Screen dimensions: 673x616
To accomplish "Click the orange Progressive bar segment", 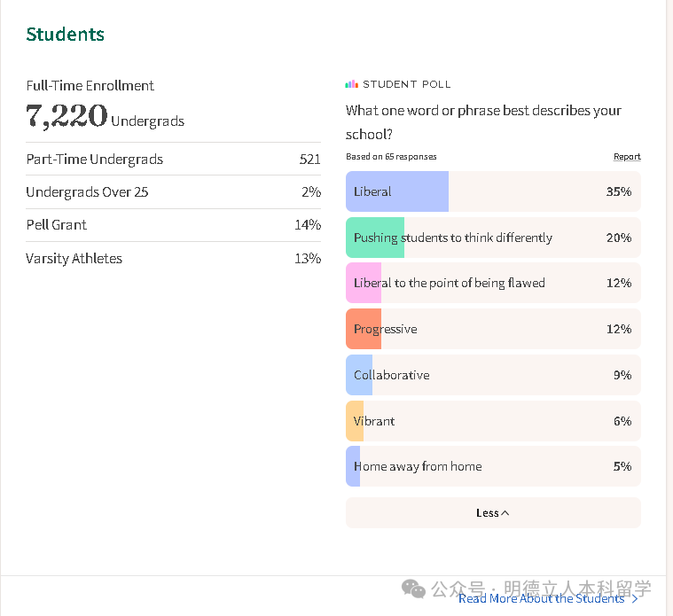I will [x=364, y=329].
